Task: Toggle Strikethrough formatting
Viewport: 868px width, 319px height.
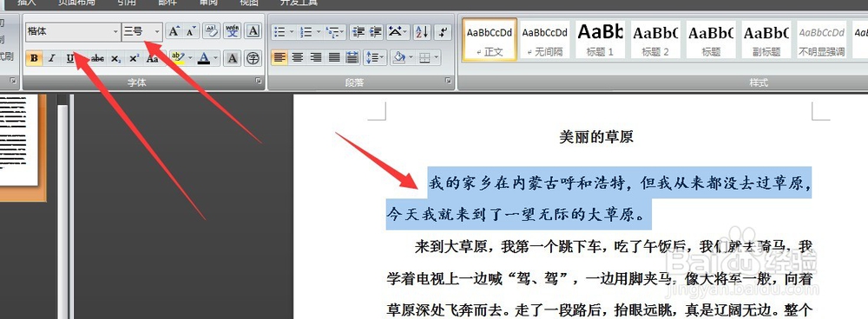Action: (x=97, y=58)
